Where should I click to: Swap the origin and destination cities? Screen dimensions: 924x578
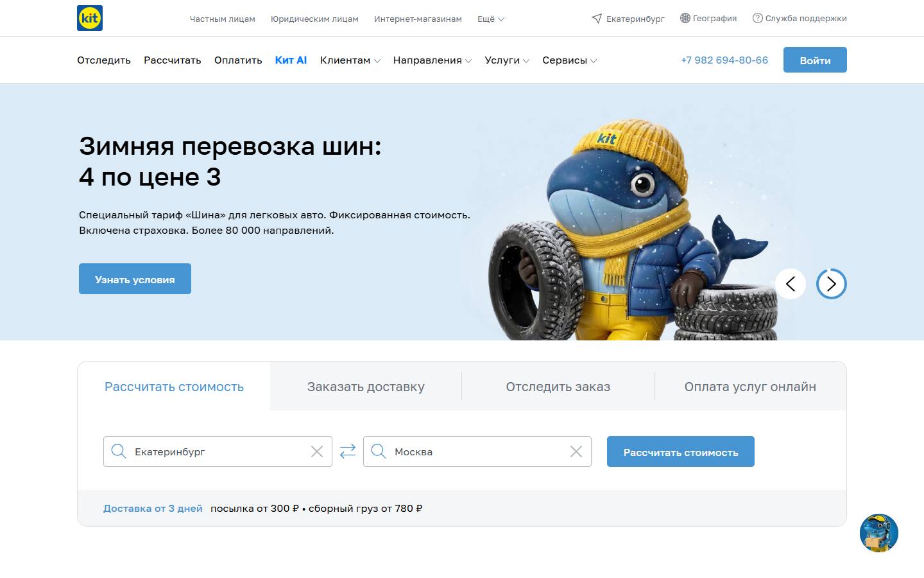tap(348, 451)
